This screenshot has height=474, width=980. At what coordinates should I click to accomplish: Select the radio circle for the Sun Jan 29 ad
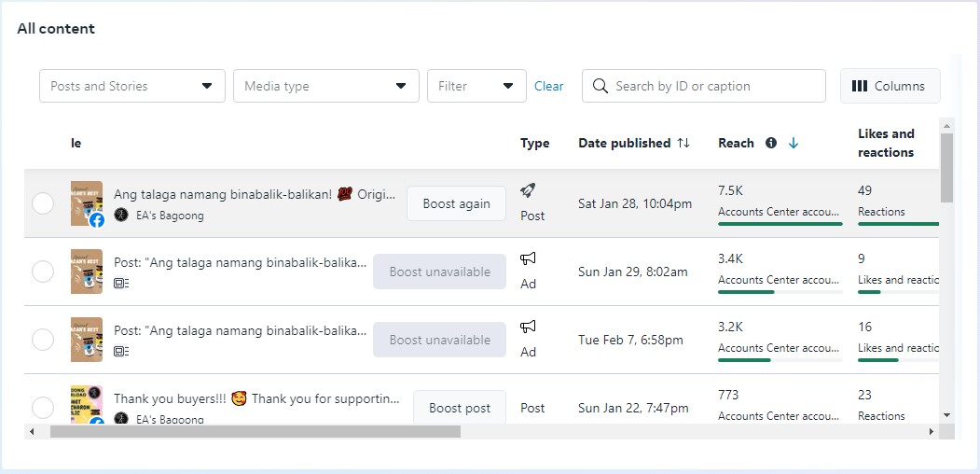click(x=43, y=272)
